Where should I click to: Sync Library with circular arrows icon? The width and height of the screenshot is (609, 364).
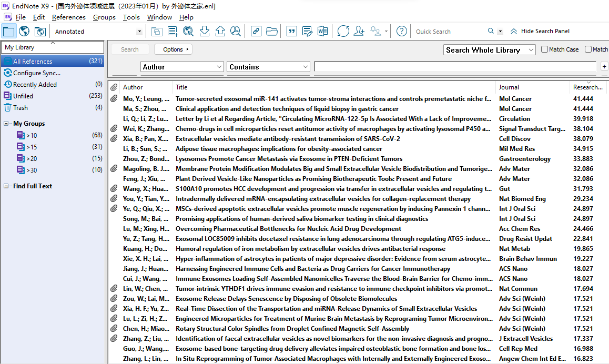343,31
